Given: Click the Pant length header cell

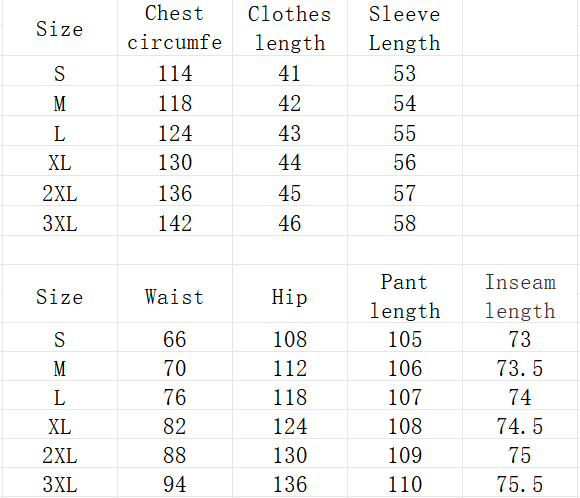Looking at the screenshot, I should [x=405, y=297].
